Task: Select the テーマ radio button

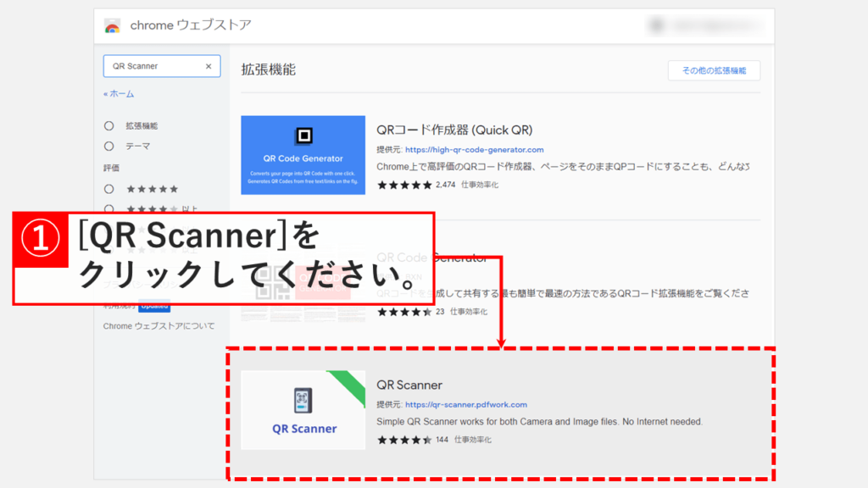Action: coord(108,146)
